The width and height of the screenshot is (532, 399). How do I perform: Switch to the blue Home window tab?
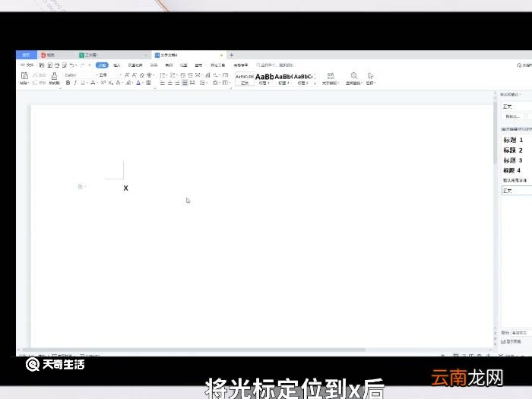(27, 55)
